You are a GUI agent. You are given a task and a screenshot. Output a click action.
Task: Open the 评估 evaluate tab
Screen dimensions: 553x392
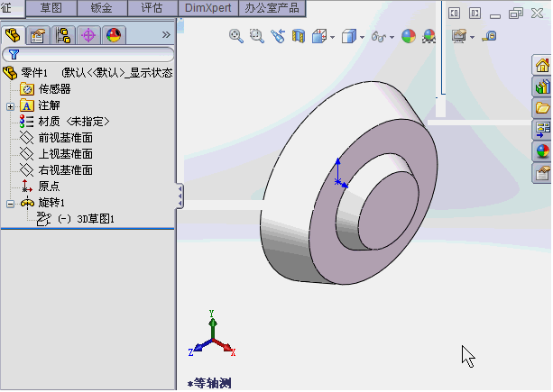[x=152, y=8]
